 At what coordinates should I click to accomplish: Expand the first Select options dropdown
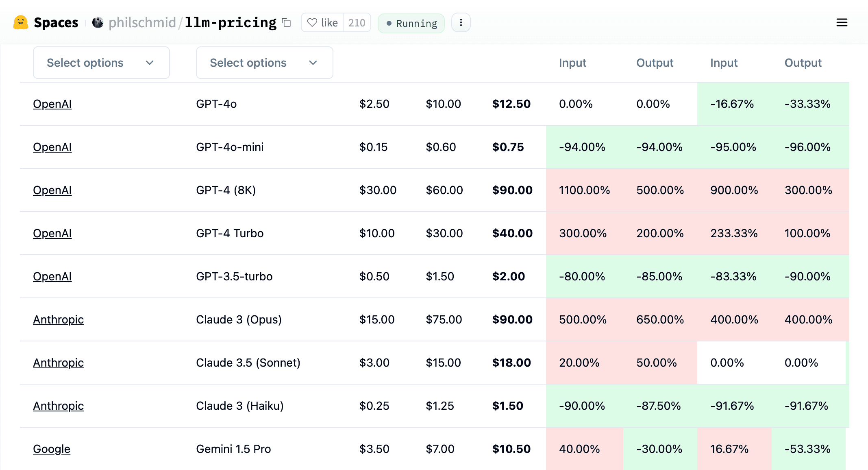click(101, 63)
